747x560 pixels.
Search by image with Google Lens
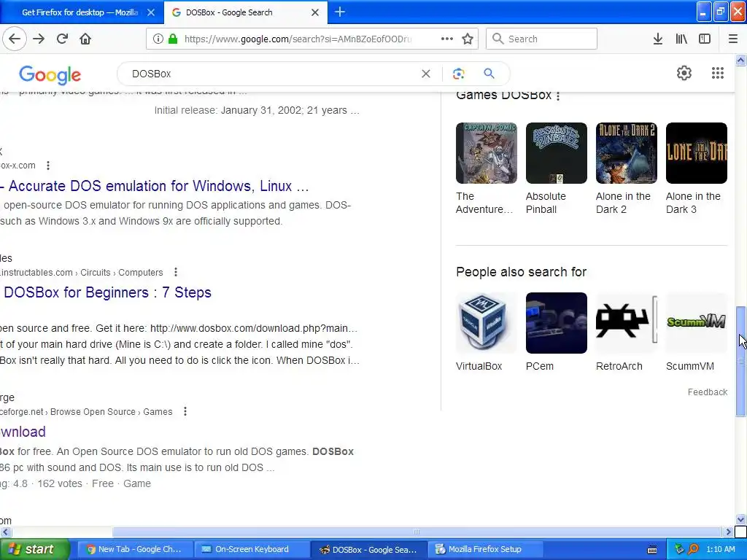point(458,74)
